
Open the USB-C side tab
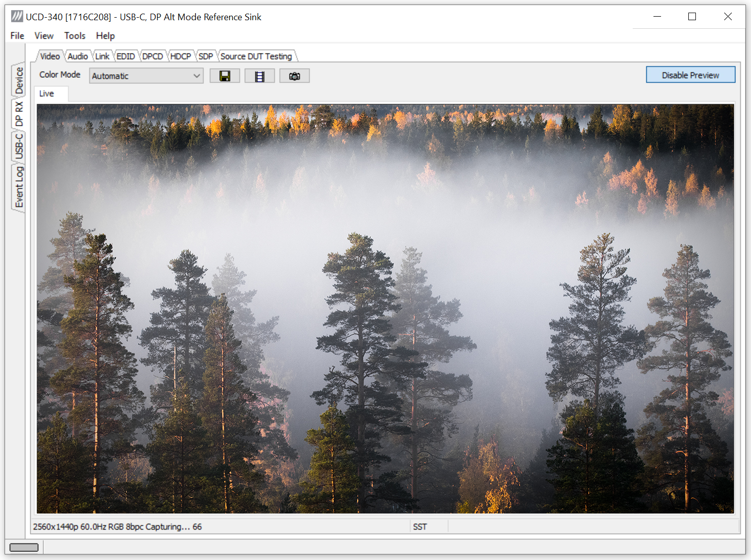[x=19, y=146]
